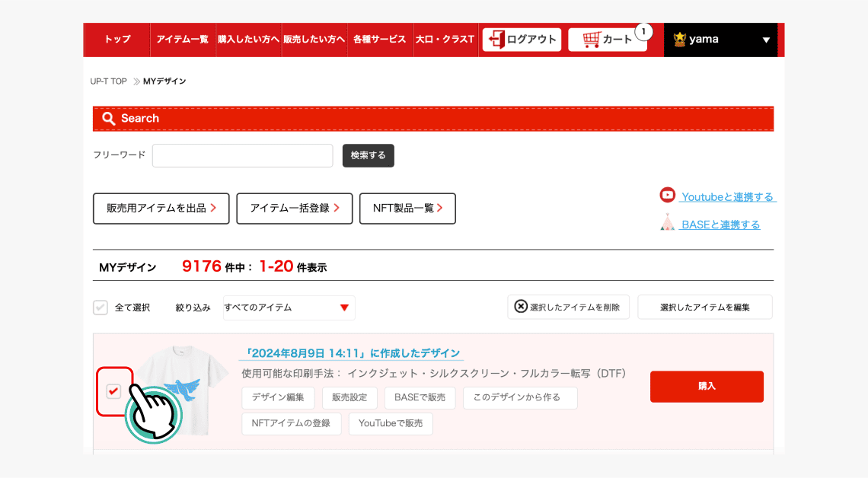Click the X icon on delete selected button
The height and width of the screenshot is (478, 868).
pyautogui.click(x=521, y=307)
